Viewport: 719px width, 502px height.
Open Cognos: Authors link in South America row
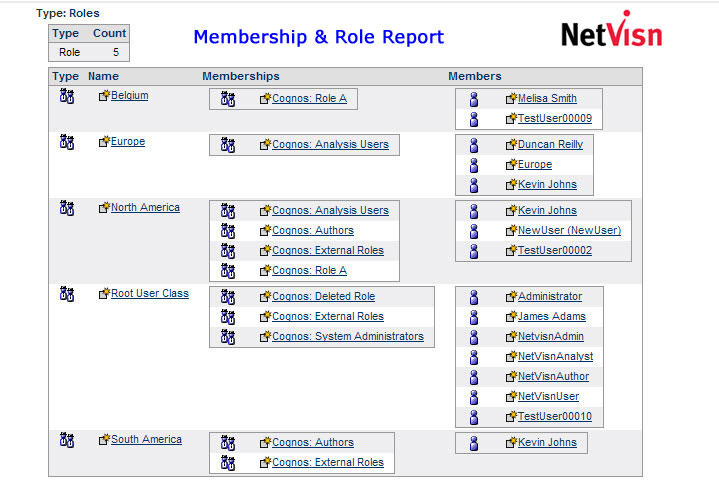313,442
